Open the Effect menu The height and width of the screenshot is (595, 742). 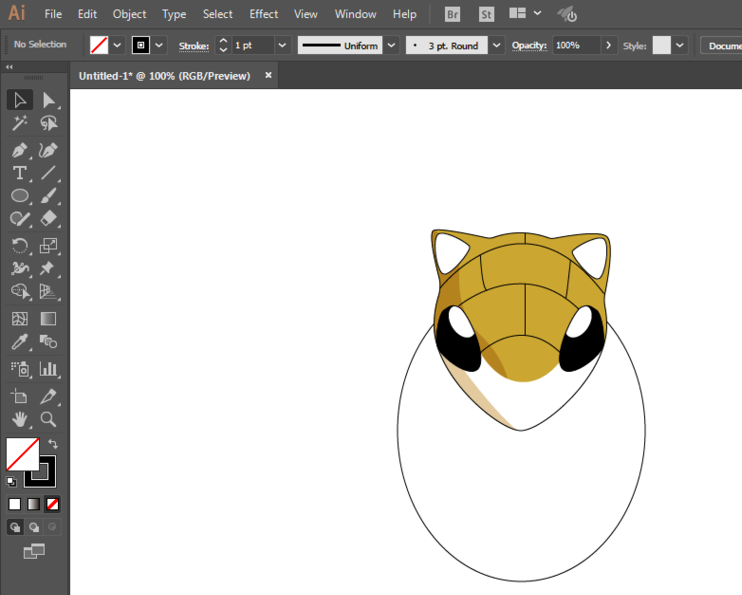(264, 14)
